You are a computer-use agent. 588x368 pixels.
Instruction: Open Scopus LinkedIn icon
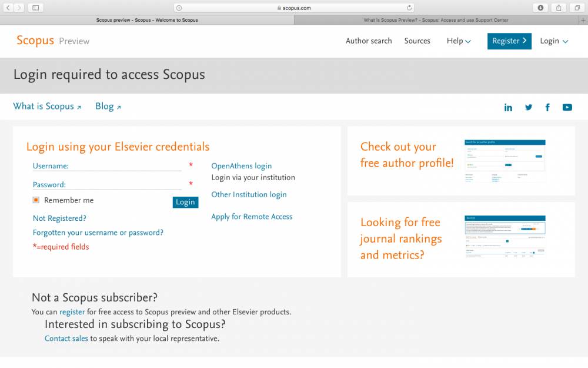[508, 108]
